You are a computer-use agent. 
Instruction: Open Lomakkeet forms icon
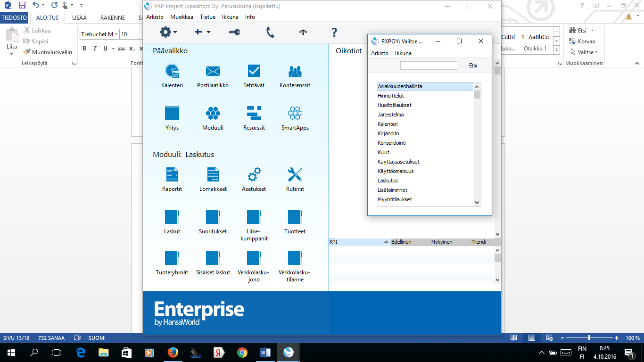click(x=213, y=175)
